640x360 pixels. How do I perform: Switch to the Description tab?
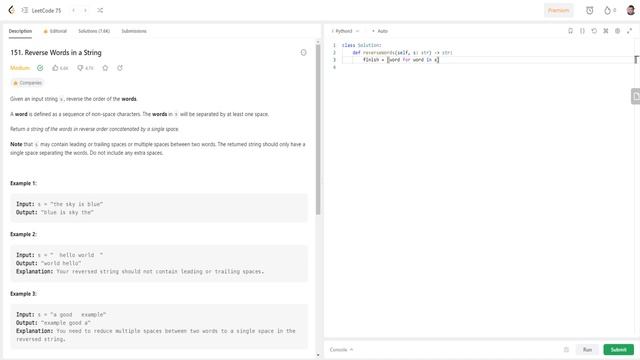tap(20, 31)
